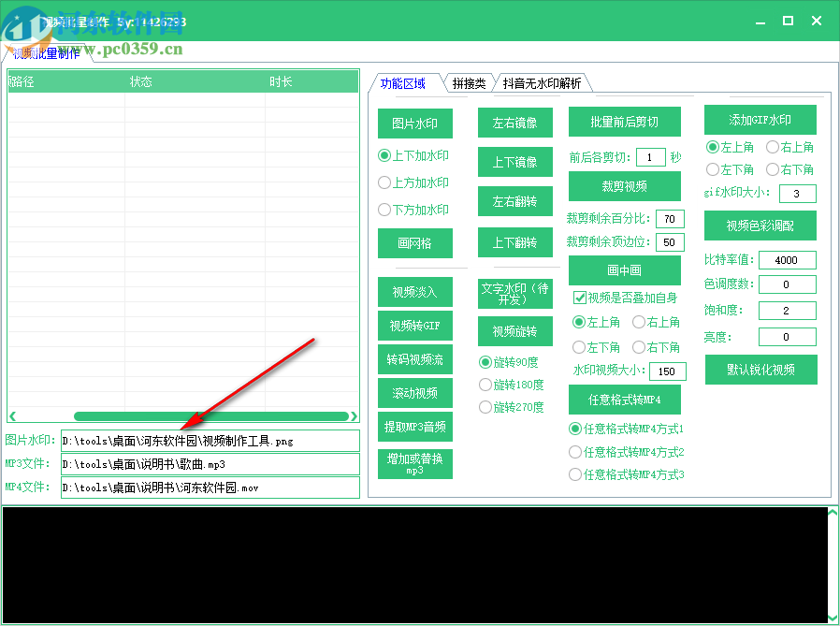The width and height of the screenshot is (840, 626).
Task: Click the 视频旋转 button
Action: pos(514,331)
